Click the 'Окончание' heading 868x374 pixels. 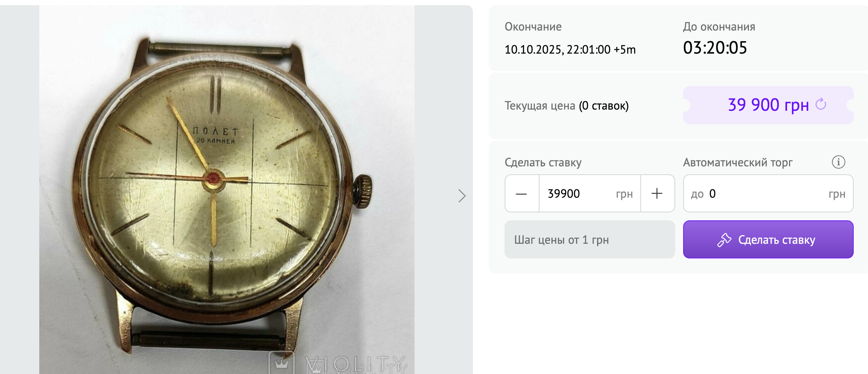point(533,27)
